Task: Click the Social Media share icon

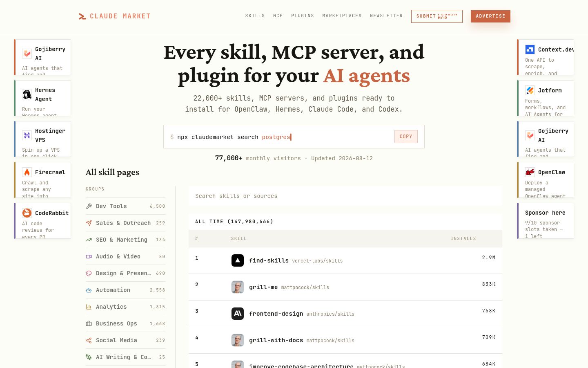Action: 89,340
